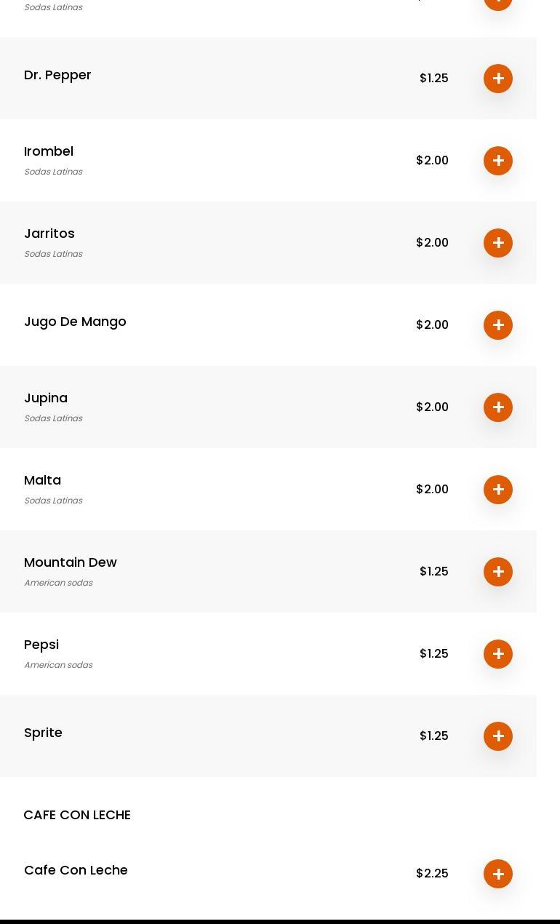Image resolution: width=560 pixels, height=924 pixels.
Task: Click the add button for Pepsi
Action: click(x=498, y=654)
